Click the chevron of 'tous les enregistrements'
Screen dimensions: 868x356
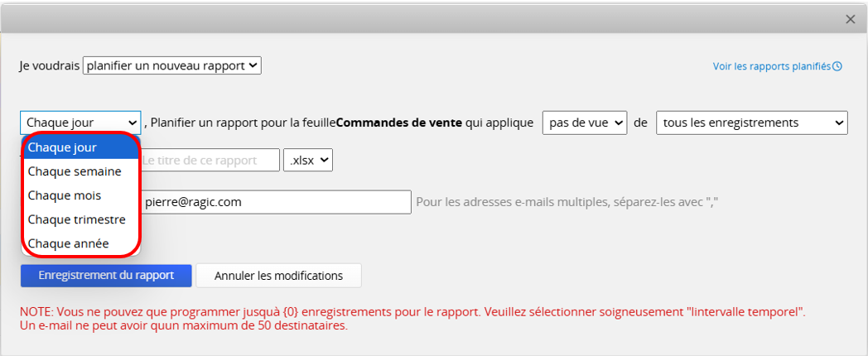[839, 123]
